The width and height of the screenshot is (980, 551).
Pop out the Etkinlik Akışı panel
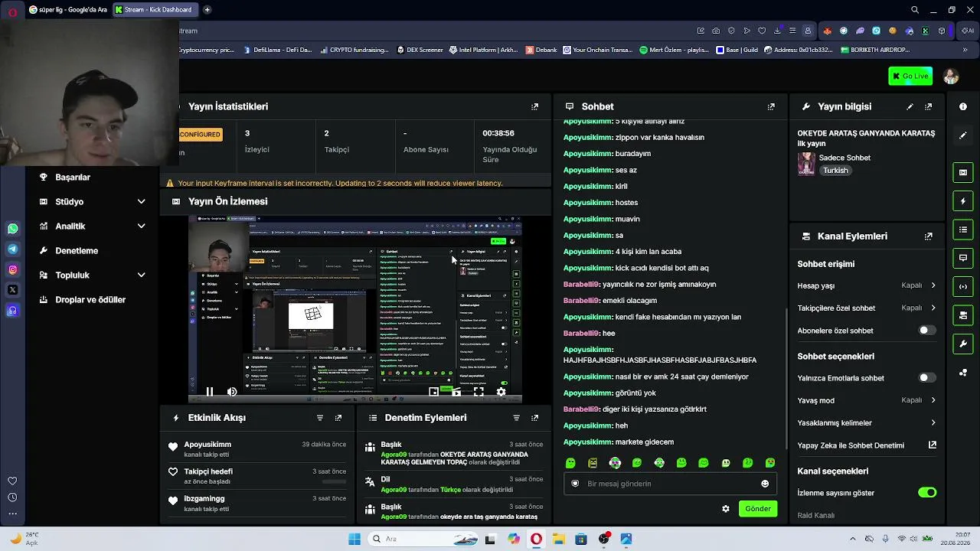[338, 418]
